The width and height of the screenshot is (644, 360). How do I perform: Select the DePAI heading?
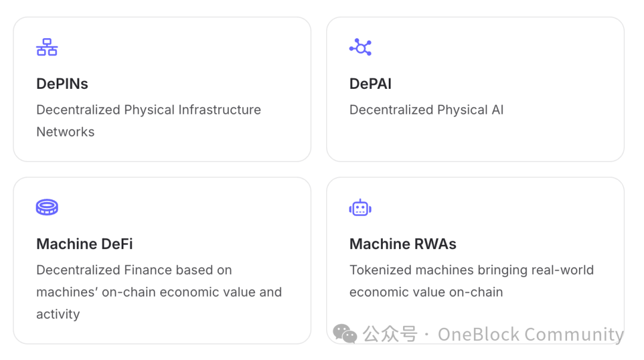pos(370,83)
